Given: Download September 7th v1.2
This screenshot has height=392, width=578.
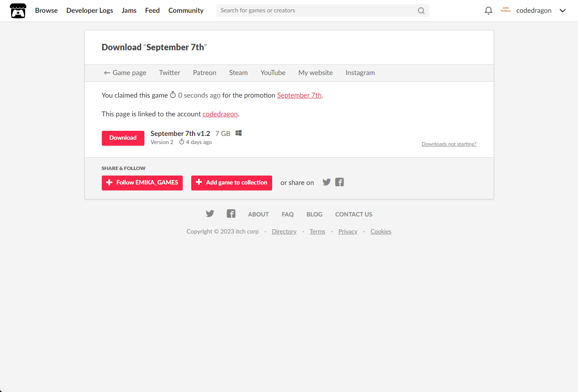Looking at the screenshot, I should [x=123, y=138].
